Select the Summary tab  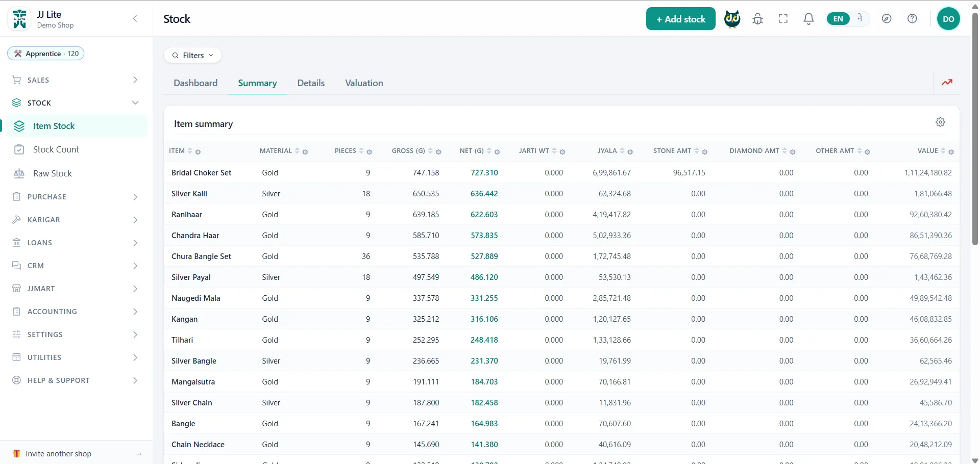pyautogui.click(x=257, y=83)
